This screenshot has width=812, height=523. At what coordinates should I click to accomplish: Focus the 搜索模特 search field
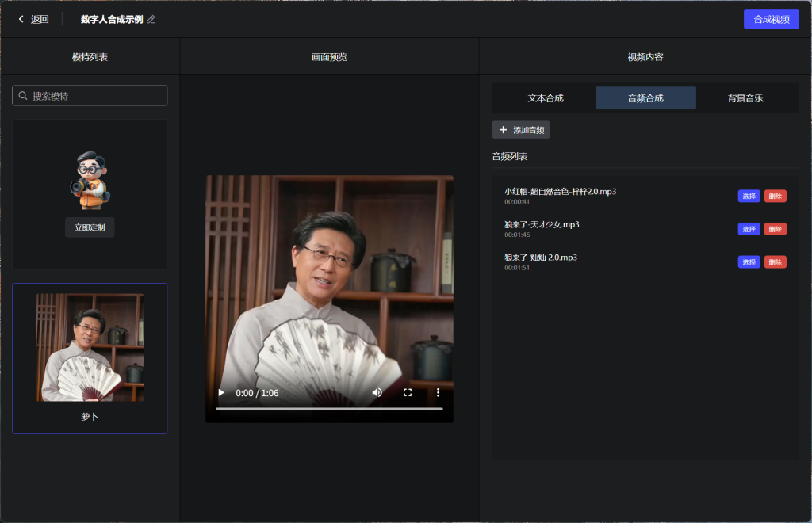(x=97, y=96)
